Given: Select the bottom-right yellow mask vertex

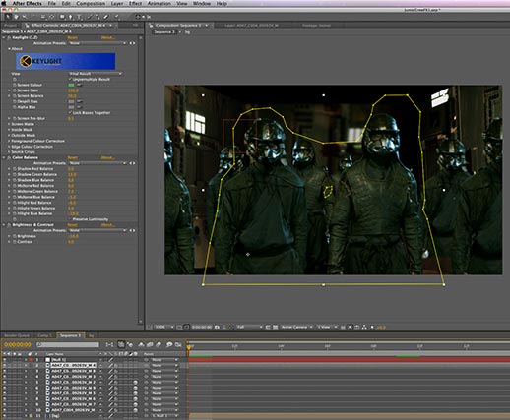Looking at the screenshot, I should 444,284.
